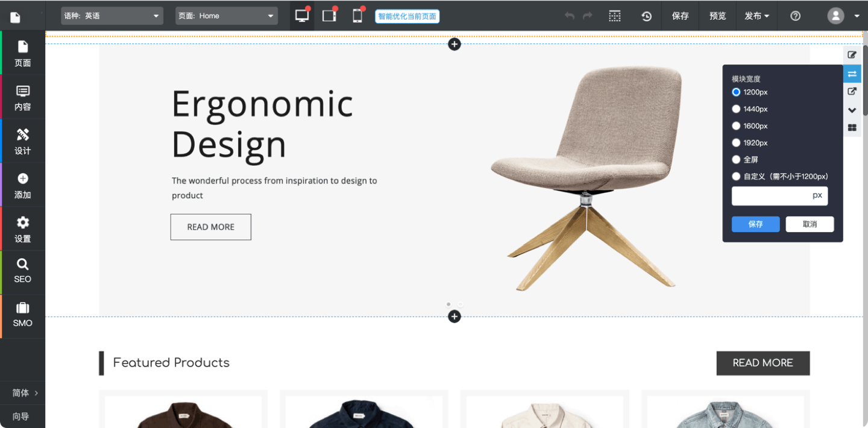Viewport: 868px width, 428px height.
Task: Click the blue 保存 button in width panel
Action: pos(755,224)
